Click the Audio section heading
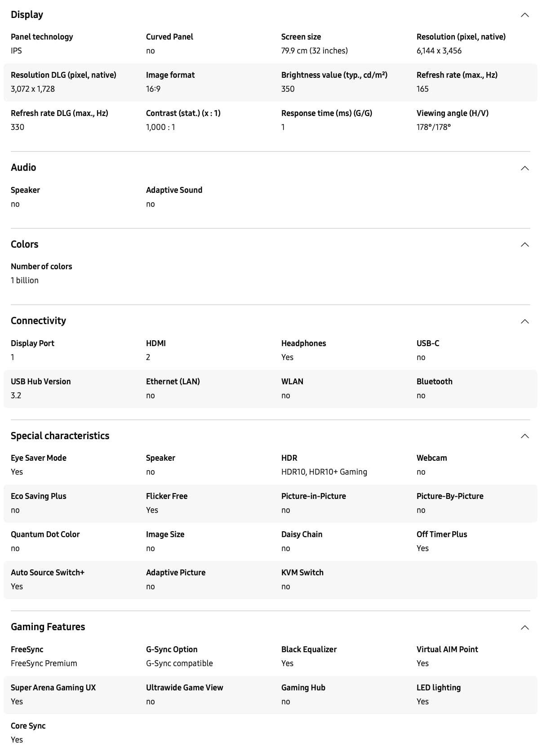The image size is (542, 756). (23, 168)
